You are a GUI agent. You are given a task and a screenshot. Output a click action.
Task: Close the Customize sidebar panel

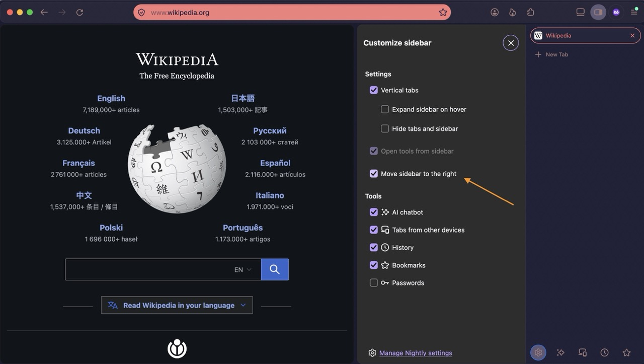[x=511, y=43]
